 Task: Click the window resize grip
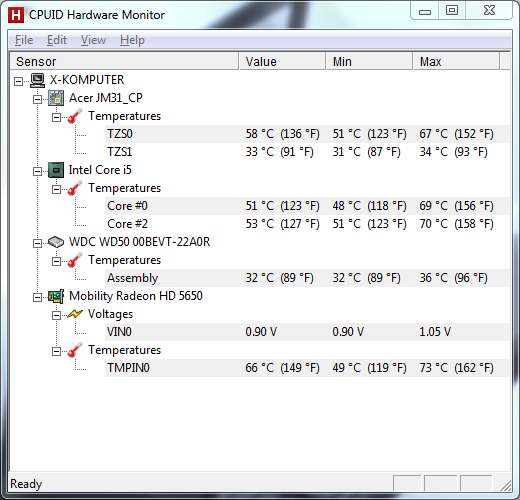pos(505,485)
